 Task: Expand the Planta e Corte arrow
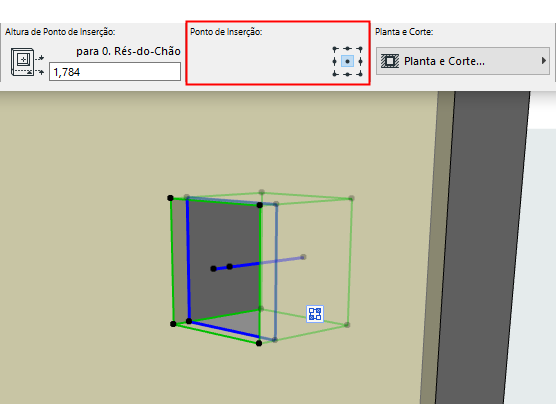click(544, 61)
